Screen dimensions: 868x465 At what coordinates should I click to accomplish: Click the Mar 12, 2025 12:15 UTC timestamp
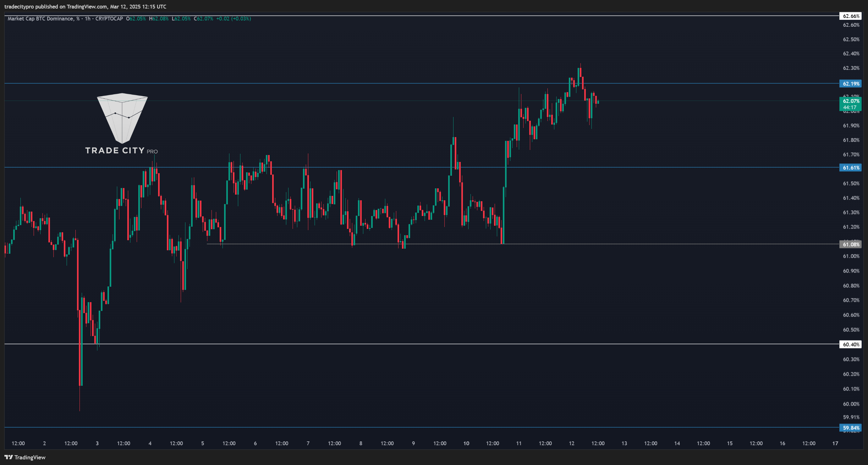tap(138, 7)
